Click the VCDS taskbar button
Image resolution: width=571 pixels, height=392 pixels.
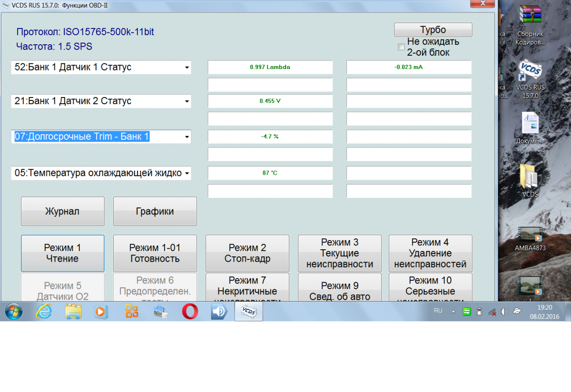point(249,312)
